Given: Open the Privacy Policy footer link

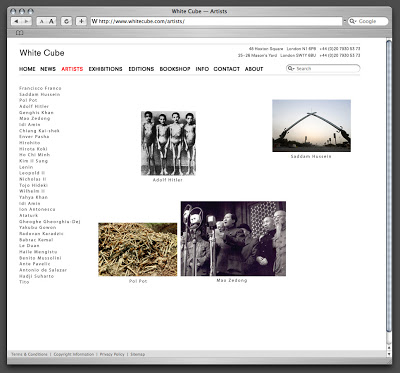Looking at the screenshot, I should 112,354.
